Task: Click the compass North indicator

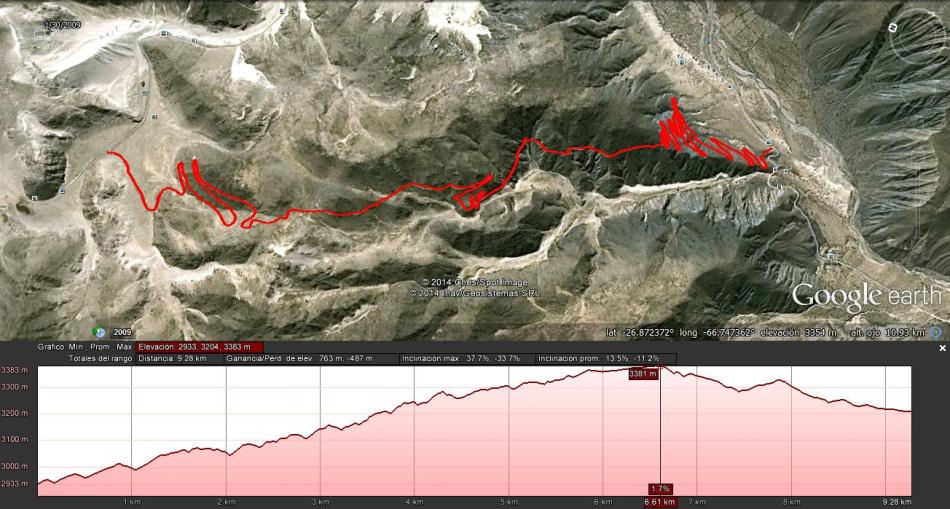Action: tap(892, 28)
